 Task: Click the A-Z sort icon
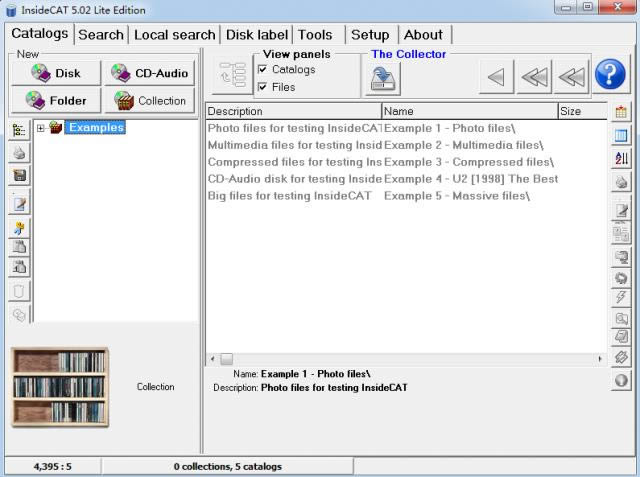point(621,158)
